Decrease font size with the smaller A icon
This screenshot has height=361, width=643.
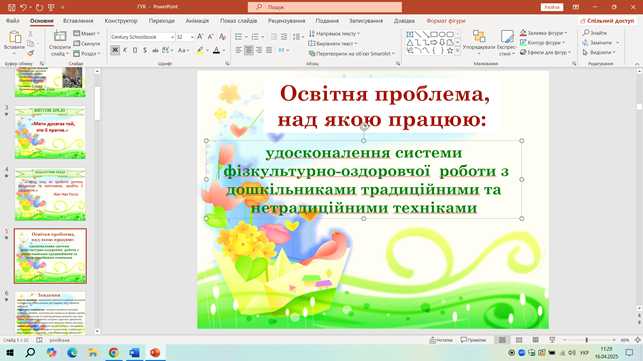point(211,37)
